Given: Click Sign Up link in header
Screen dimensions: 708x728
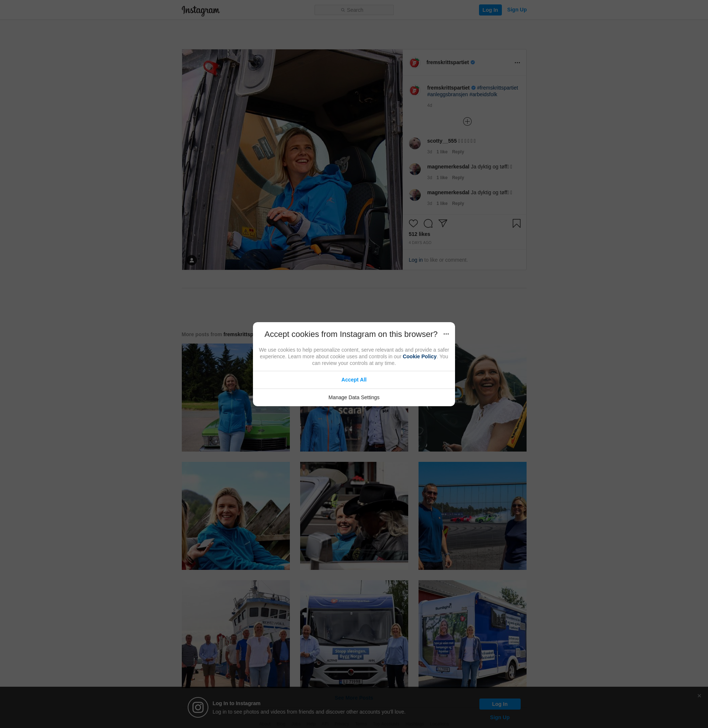Looking at the screenshot, I should click(x=517, y=10).
